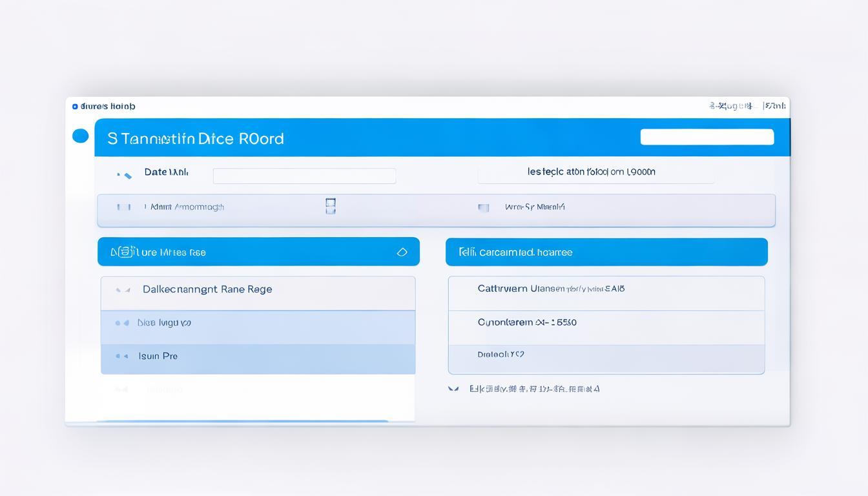The width and height of the screenshot is (868, 496).
Task: Click the small blue dot in the title bar
Action: point(75,107)
